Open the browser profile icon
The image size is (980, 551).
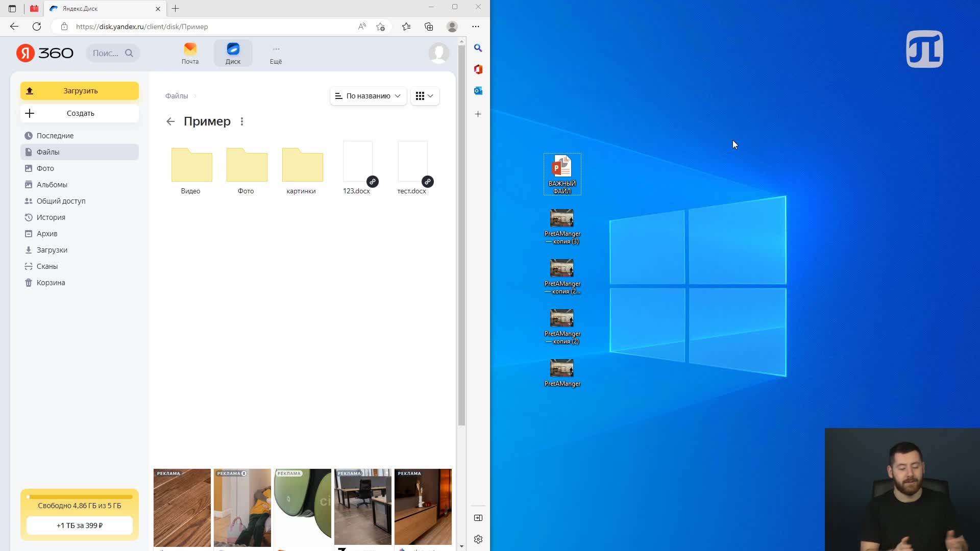[452, 27]
